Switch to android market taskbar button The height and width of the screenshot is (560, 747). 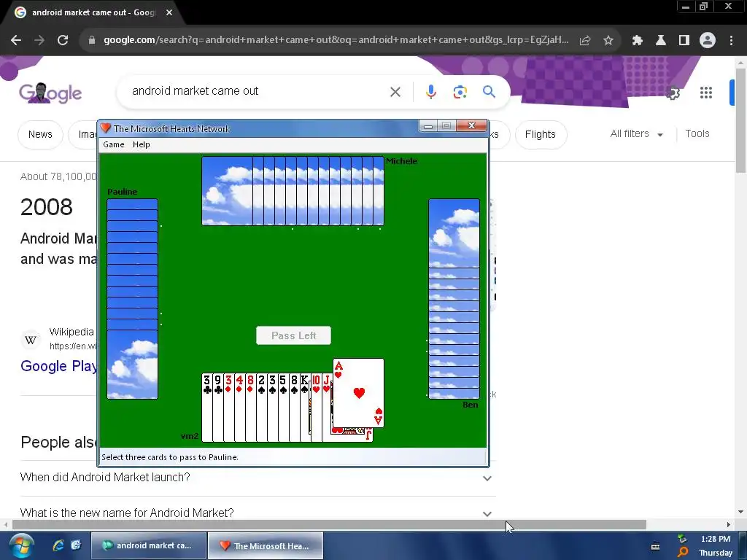pyautogui.click(x=149, y=545)
